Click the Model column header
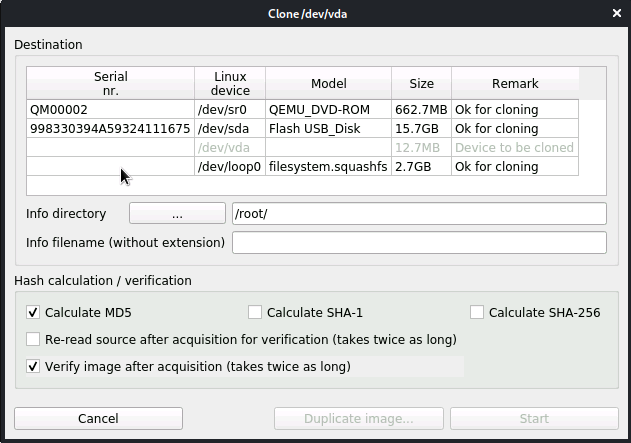631x443 pixels. tap(328, 83)
